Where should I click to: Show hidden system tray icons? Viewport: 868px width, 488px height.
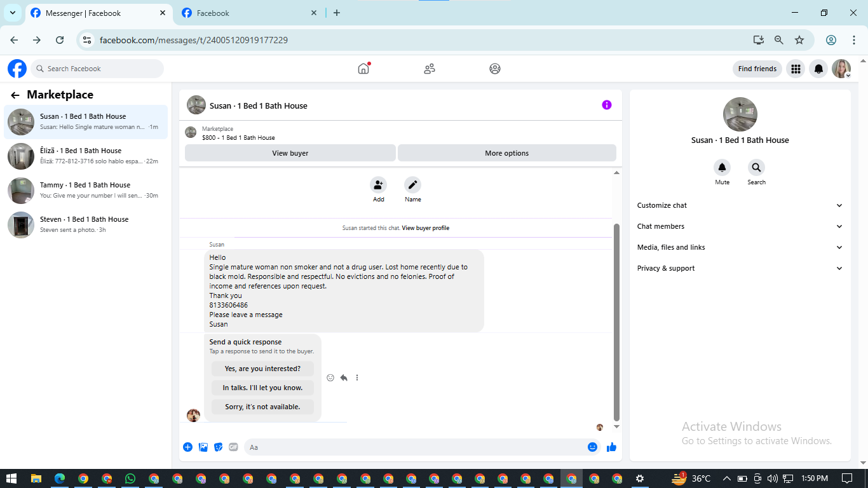pyautogui.click(x=726, y=478)
